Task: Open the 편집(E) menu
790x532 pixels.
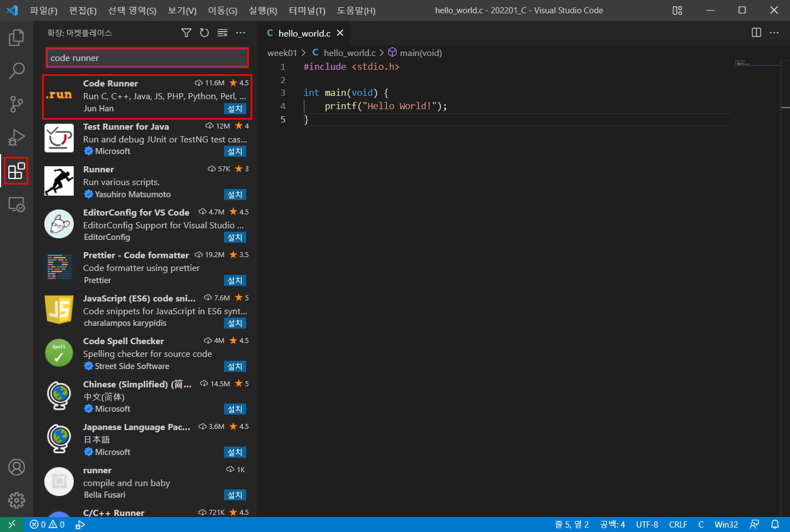Action: point(83,11)
